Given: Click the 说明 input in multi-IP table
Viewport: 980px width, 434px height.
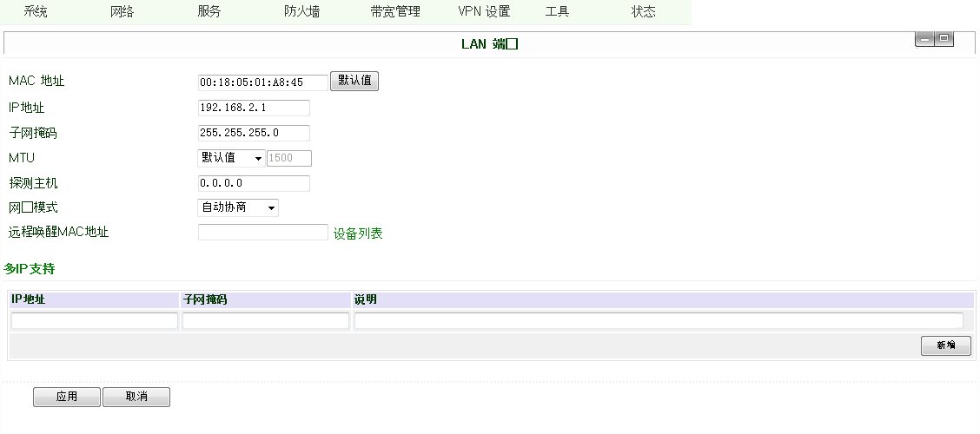Looking at the screenshot, I should click(x=659, y=320).
